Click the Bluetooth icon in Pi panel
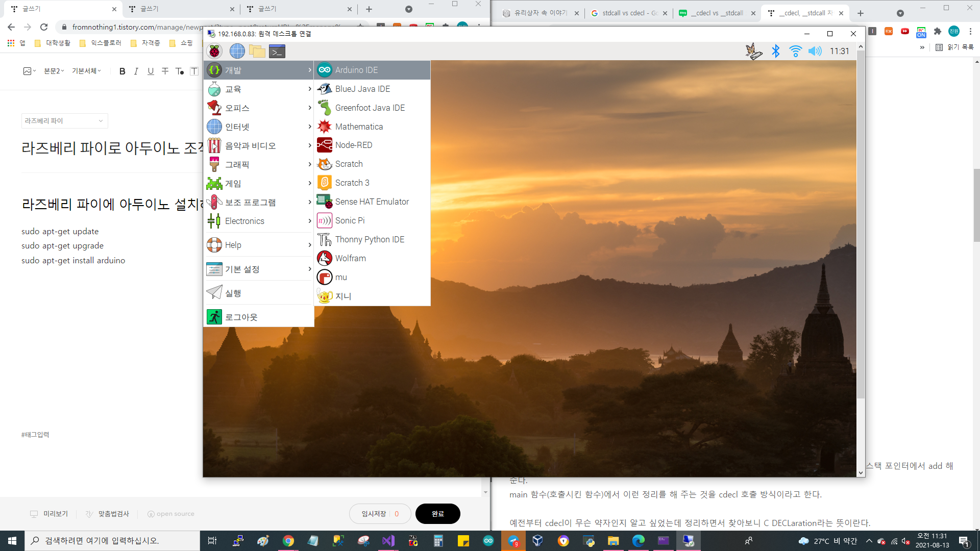980x551 pixels. pos(775,51)
